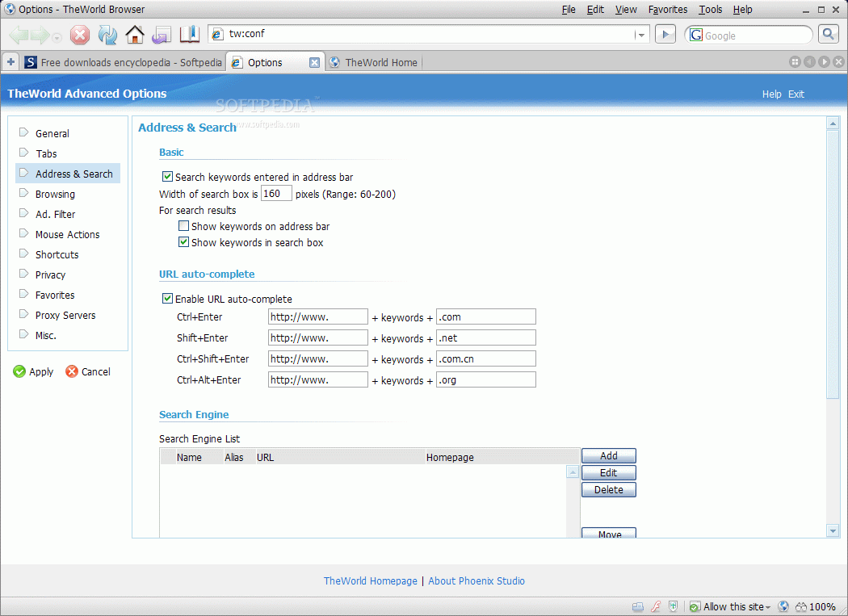Screen dimensions: 848x616
Task: Open the 'Allow this site' dropdown
Action: pos(730,607)
